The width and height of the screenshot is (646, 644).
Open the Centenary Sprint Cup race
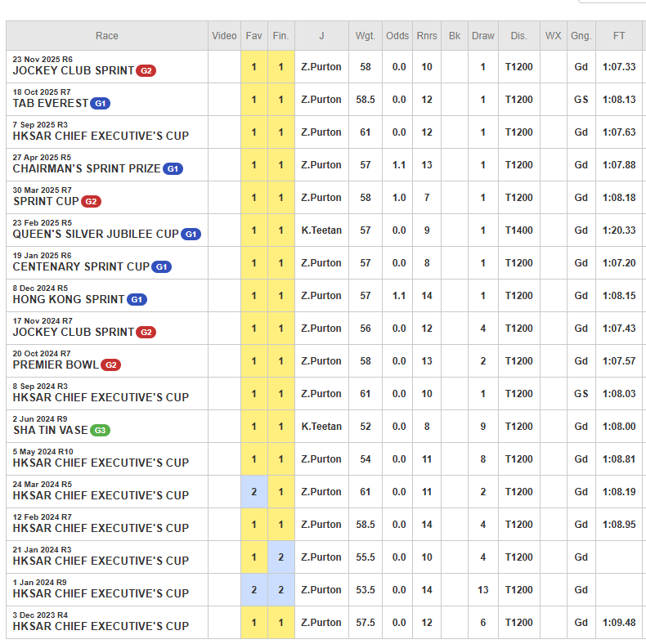click(x=81, y=266)
